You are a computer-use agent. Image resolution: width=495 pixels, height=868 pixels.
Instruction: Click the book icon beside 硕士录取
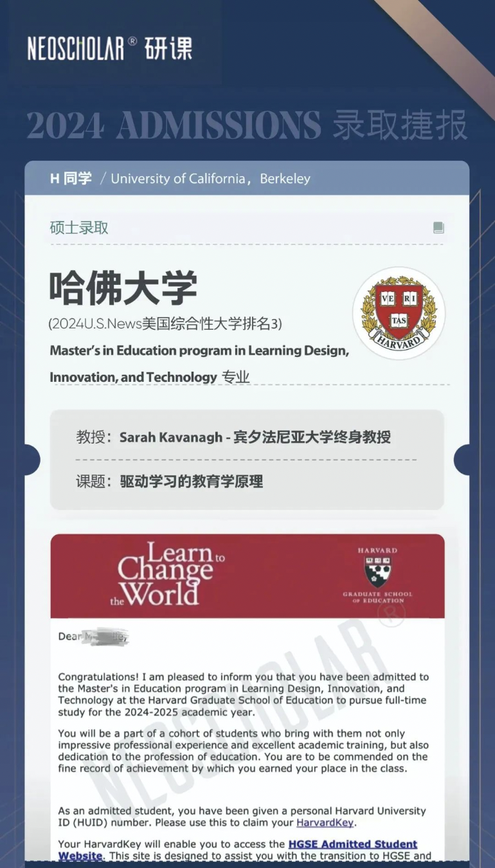coord(438,228)
